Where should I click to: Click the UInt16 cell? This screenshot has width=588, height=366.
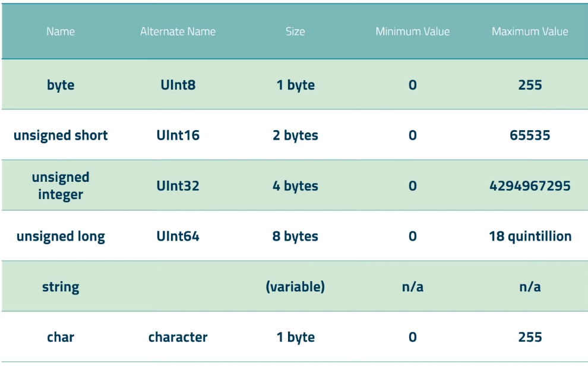pos(178,135)
